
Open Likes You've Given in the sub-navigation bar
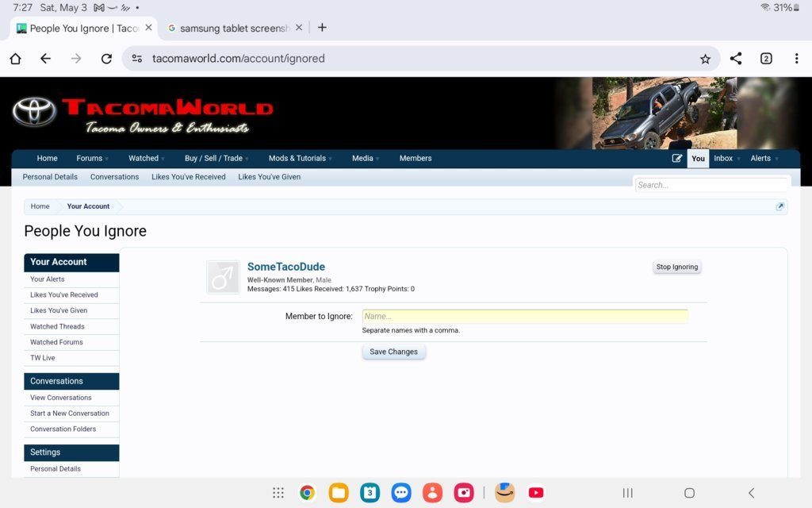click(x=270, y=177)
